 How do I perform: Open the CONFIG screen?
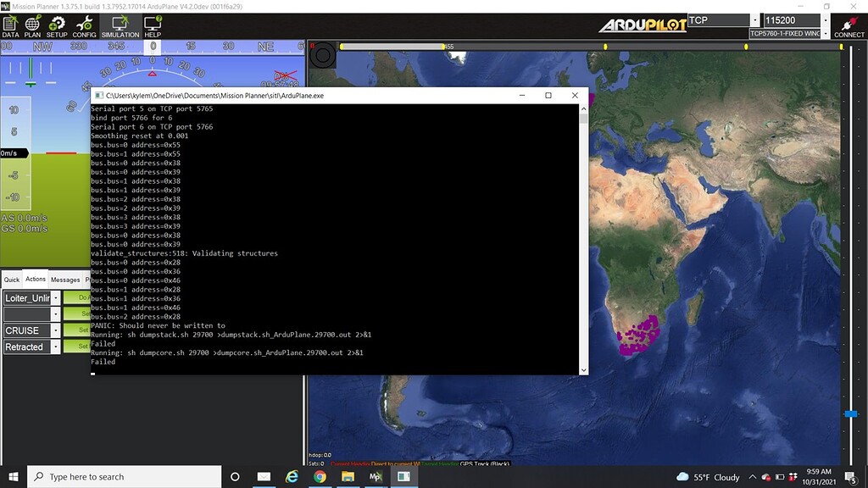[x=83, y=27]
